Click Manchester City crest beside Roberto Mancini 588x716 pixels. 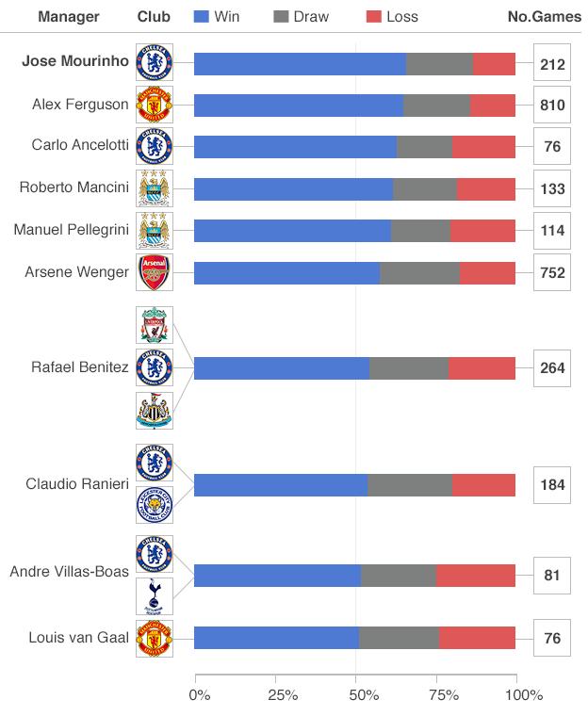point(155,188)
